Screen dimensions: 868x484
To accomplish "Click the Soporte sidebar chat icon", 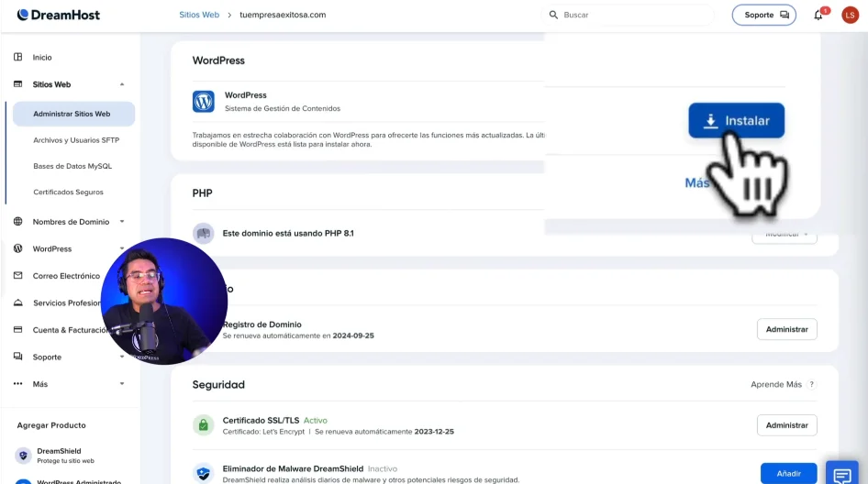I will click(x=17, y=357).
